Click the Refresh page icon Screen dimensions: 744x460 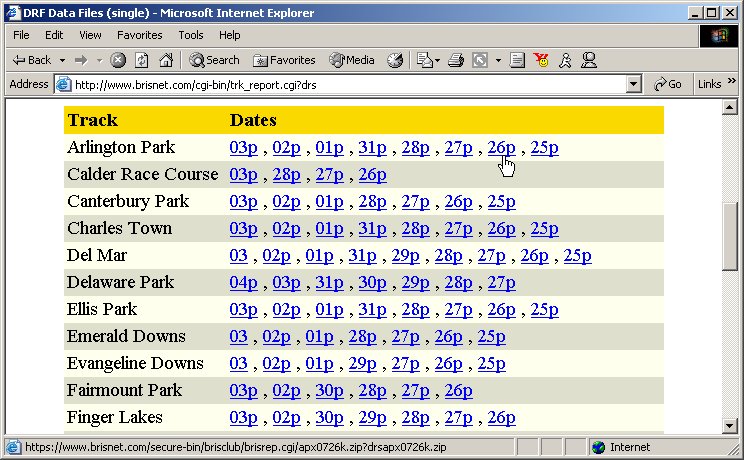pos(141,60)
